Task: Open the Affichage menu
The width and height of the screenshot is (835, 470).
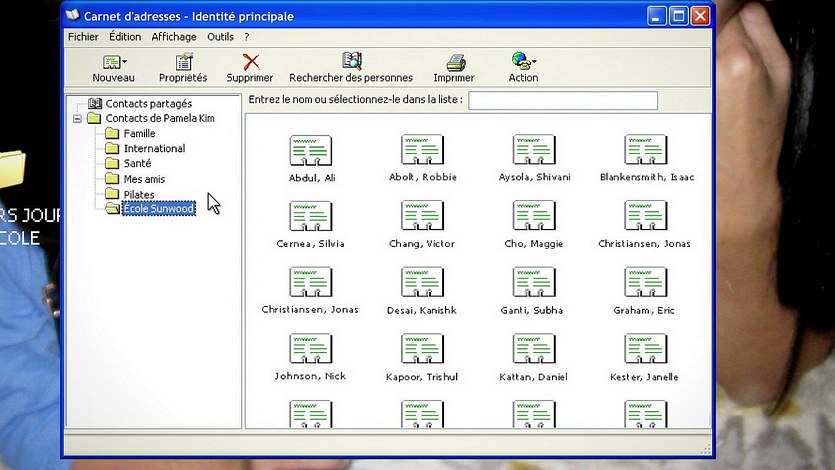Action: pos(174,37)
